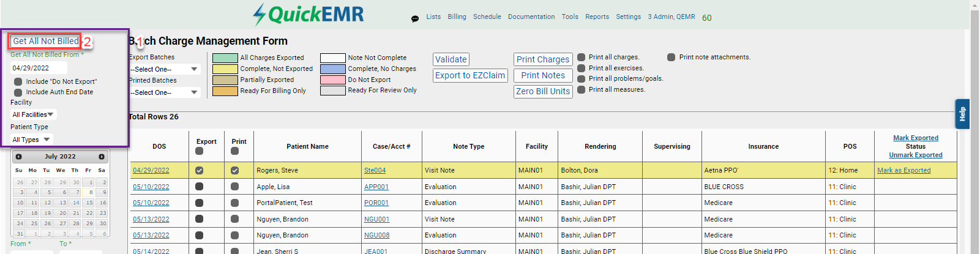Open the chat bubble icon in top bar

point(416,18)
